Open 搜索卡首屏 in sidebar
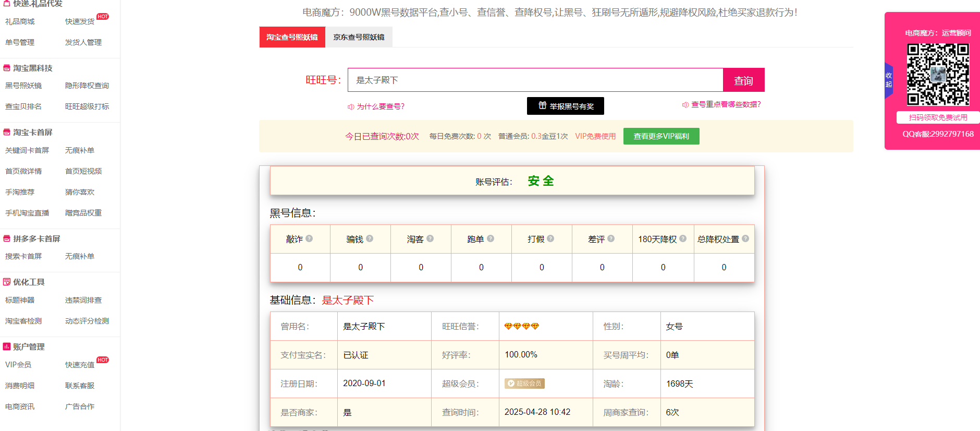 coord(23,256)
